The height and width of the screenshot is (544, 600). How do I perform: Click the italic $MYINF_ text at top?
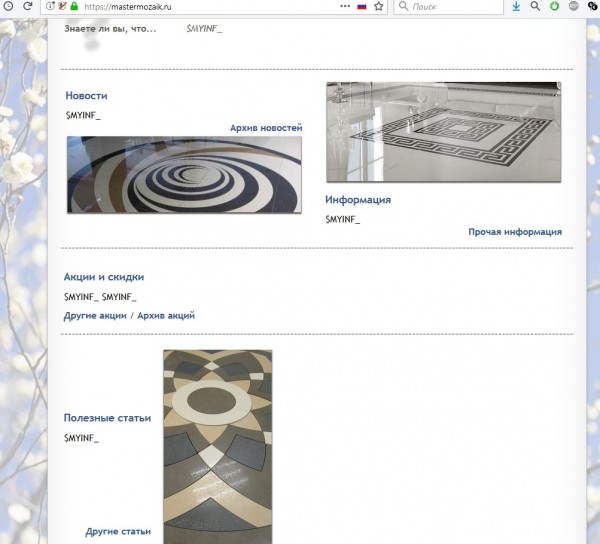204,29
